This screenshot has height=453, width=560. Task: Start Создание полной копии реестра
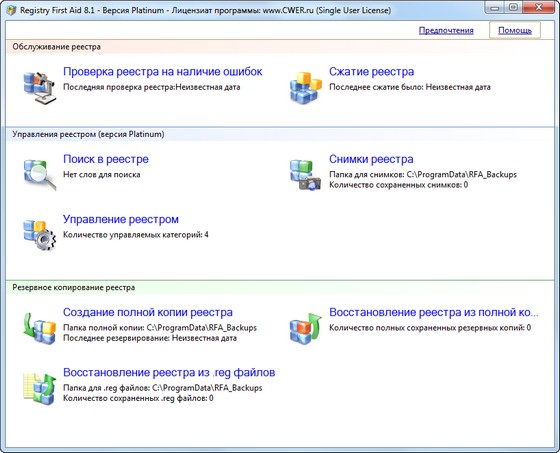click(x=148, y=312)
